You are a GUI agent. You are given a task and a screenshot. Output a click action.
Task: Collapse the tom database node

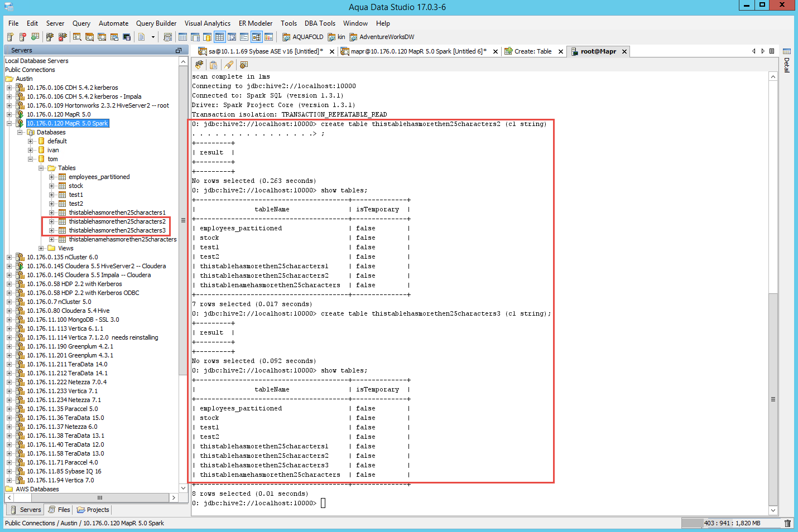pyautogui.click(x=30, y=159)
